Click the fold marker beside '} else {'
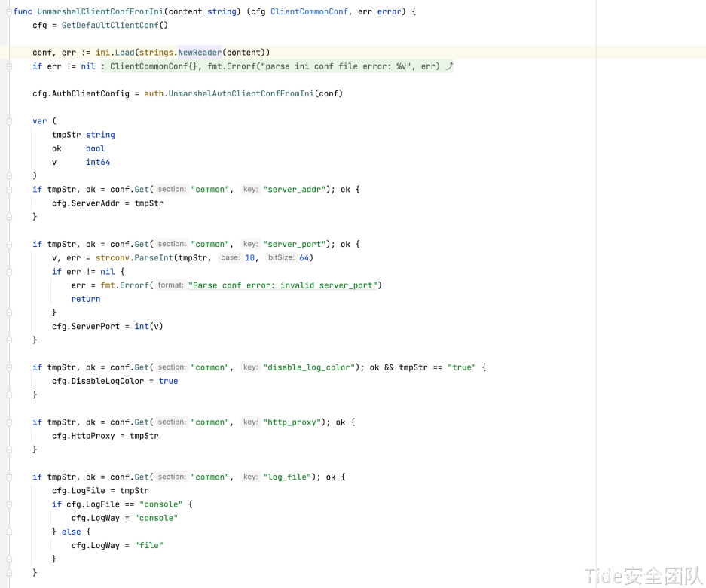This screenshot has width=706, height=588. pos(9,532)
